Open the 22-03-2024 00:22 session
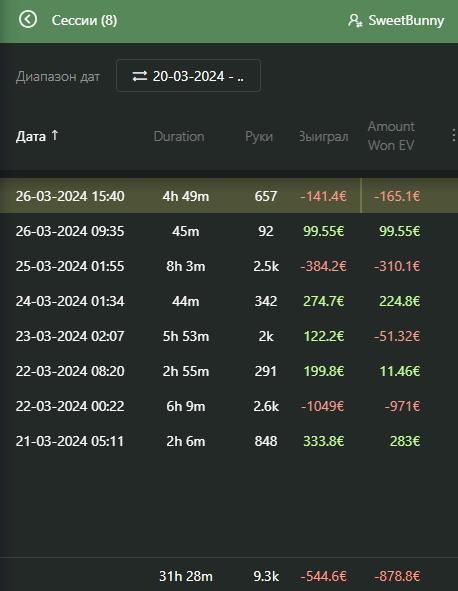Screen dimensions: 458x591 [229, 406]
